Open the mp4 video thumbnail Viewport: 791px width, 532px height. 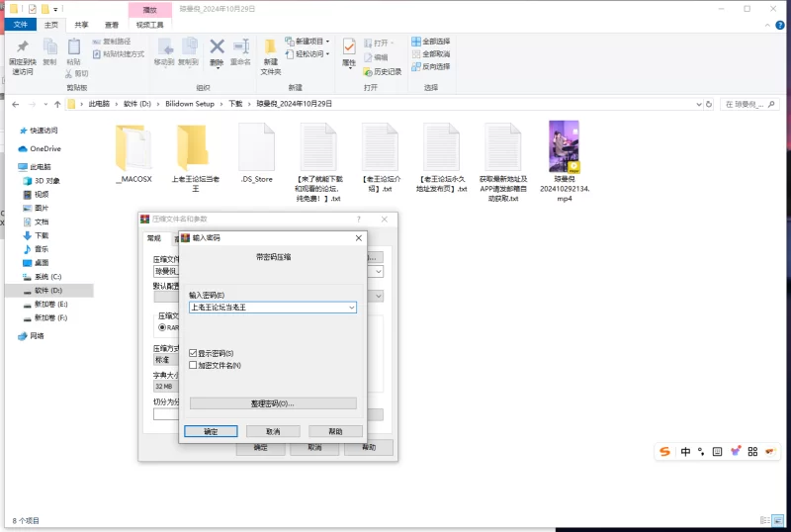point(565,146)
